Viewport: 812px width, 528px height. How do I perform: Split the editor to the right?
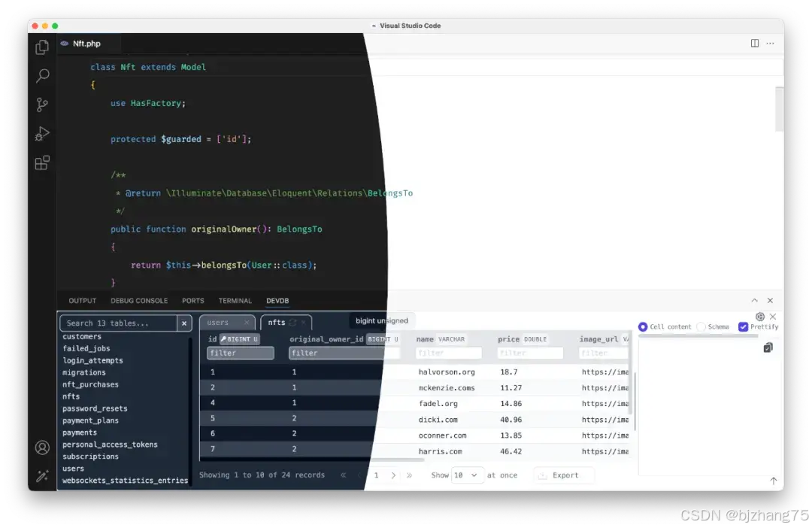(755, 44)
